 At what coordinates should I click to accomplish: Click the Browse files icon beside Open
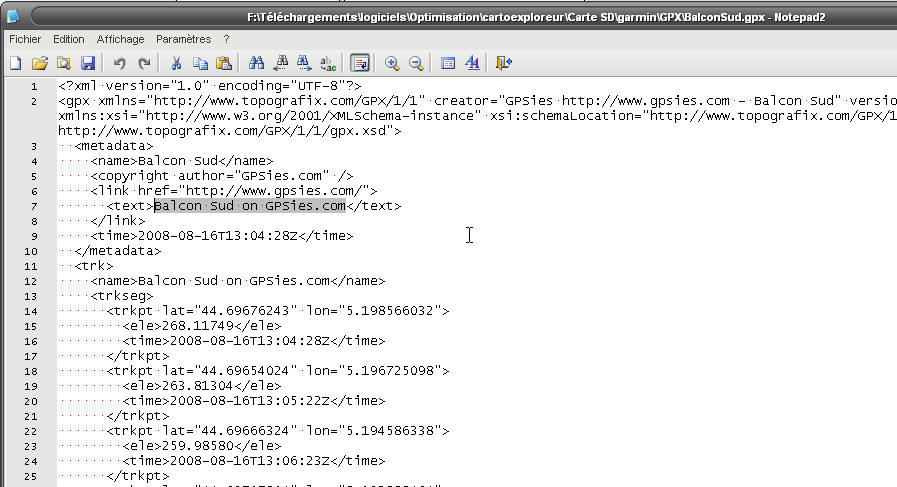point(64,63)
